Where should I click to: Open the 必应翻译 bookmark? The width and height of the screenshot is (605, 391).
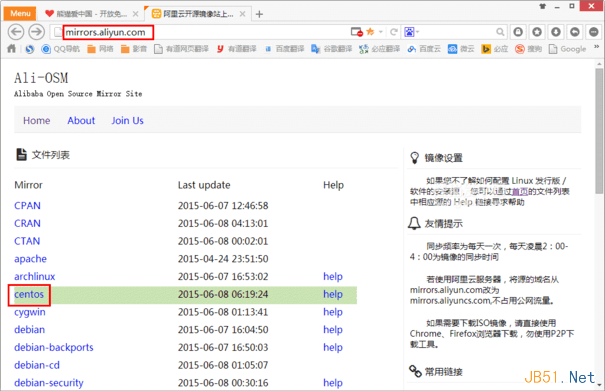[x=379, y=49]
